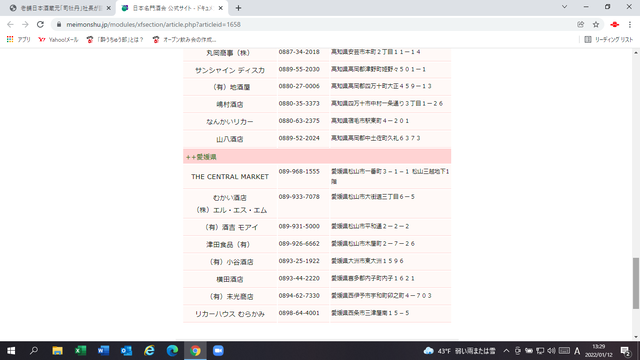
Task: Open Yahoo!メール bookmark
Action: [x=58, y=40]
